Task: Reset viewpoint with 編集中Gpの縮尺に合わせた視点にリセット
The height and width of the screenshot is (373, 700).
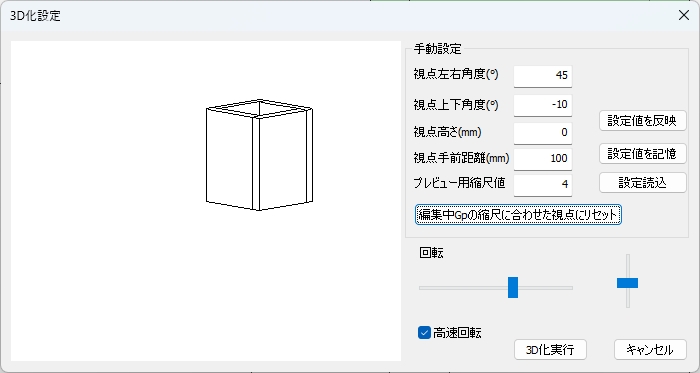Action: coord(518,215)
